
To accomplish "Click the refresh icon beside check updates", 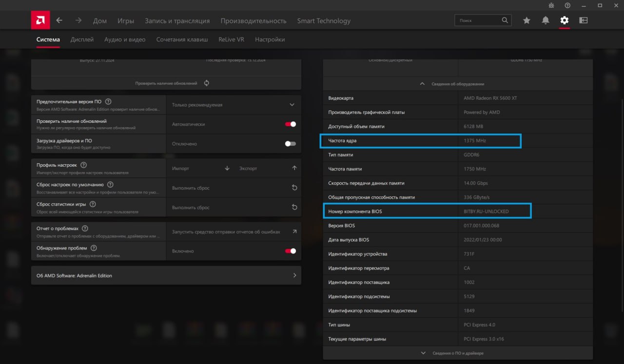I will click(x=207, y=83).
